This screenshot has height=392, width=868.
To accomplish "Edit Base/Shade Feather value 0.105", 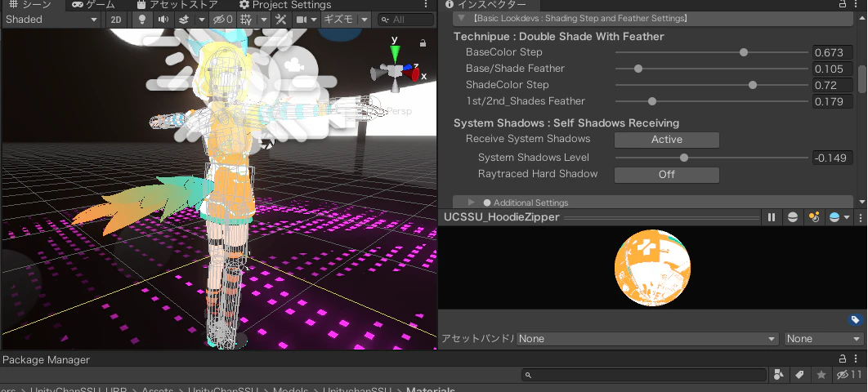I will pyautogui.click(x=833, y=69).
